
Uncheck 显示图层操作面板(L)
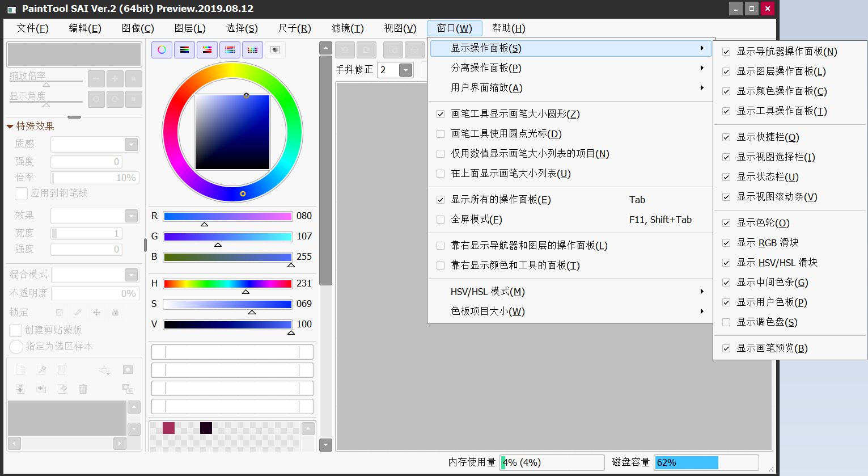click(726, 71)
